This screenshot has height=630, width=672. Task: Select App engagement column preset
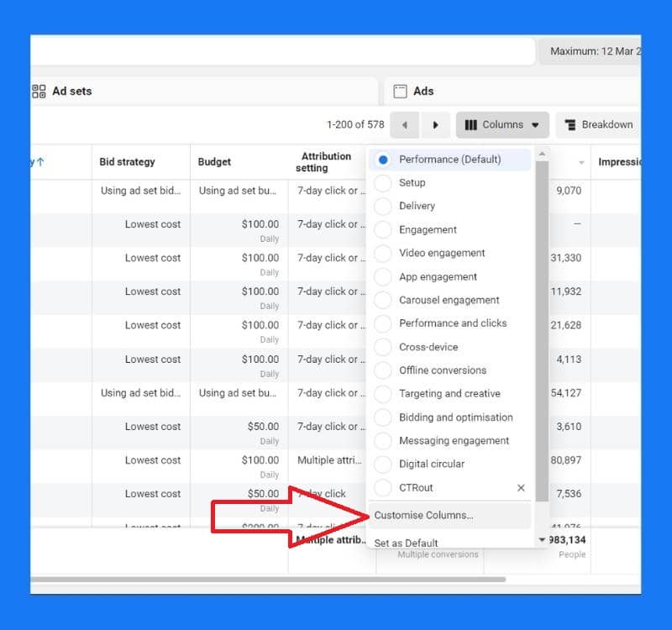450,276
